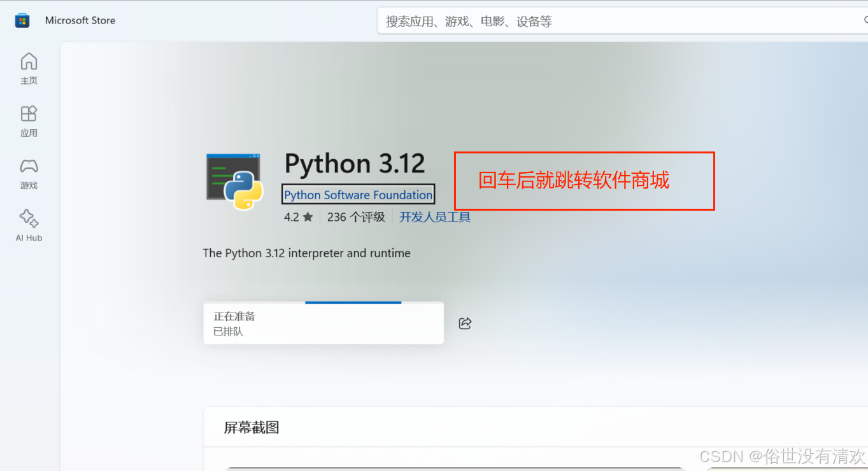Open the Python Software Foundation publisher link
The width and height of the screenshot is (868, 471).
[x=358, y=195]
